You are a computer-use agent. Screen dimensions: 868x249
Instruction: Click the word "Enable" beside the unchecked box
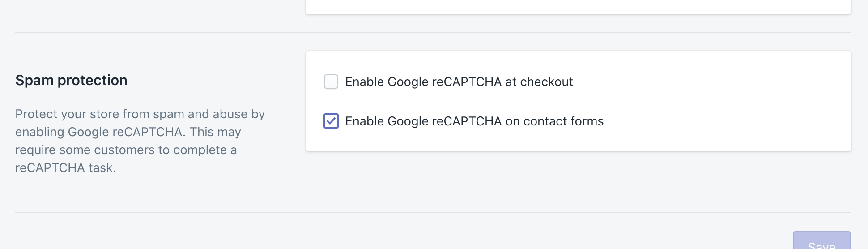364,82
